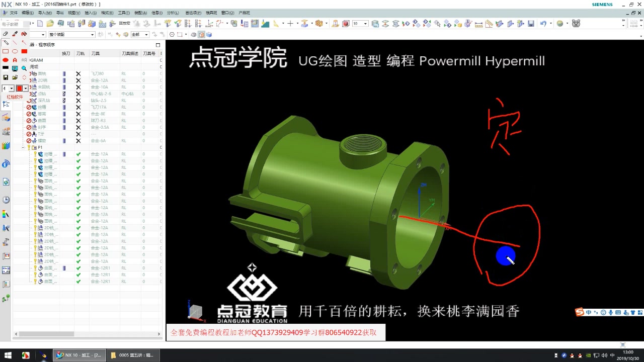Open the clock history sidebar icon
The width and height of the screenshot is (644, 362).
click(6, 200)
